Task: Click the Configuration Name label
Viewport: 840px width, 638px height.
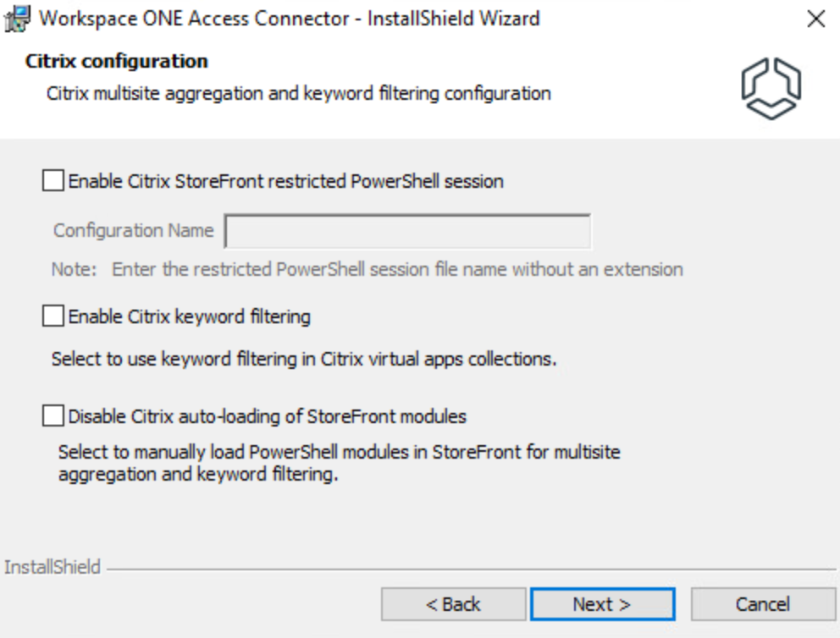Action: click(133, 231)
